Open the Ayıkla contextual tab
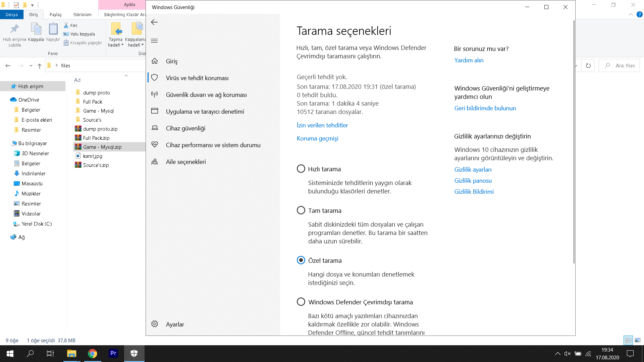The height and width of the screenshot is (362, 644). click(x=129, y=5)
